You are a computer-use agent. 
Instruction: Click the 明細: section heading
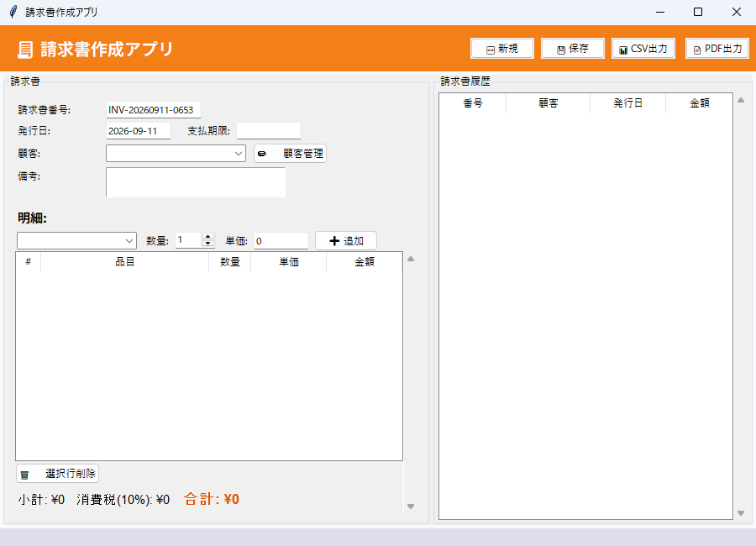pos(32,218)
